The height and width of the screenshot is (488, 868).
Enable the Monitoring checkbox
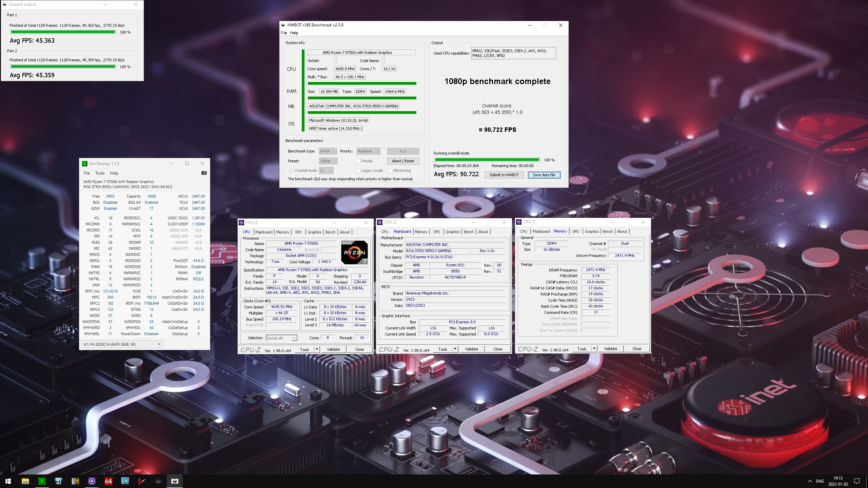click(x=390, y=170)
